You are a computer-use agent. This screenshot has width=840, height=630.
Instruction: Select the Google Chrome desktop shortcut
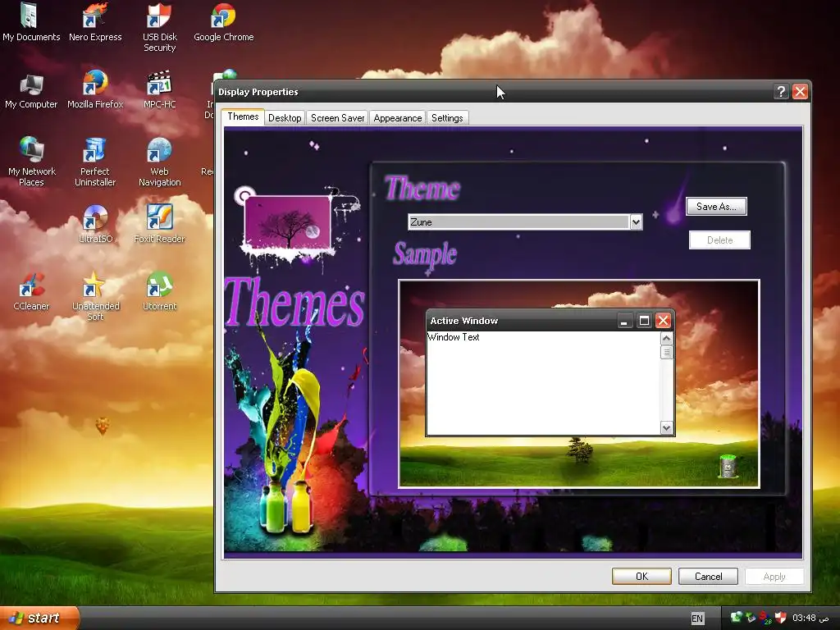pyautogui.click(x=223, y=22)
